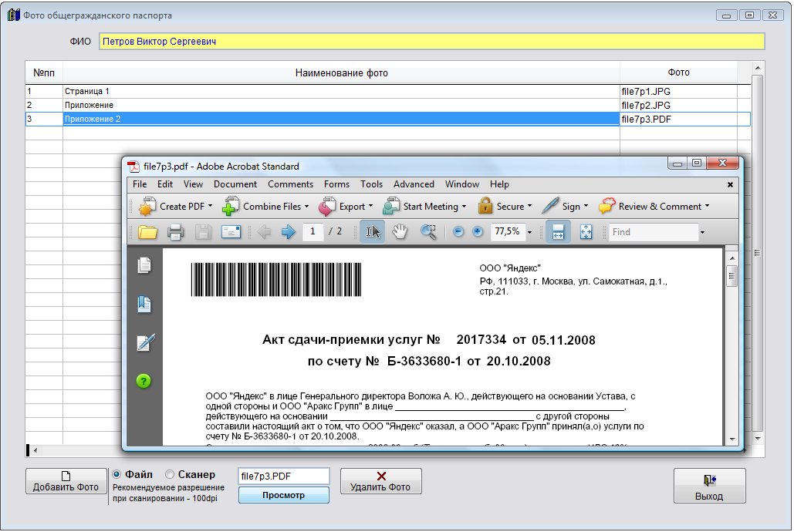Viewport: 794px width, 532px height.
Task: Select the Файл radio button
Action: pyautogui.click(x=117, y=475)
